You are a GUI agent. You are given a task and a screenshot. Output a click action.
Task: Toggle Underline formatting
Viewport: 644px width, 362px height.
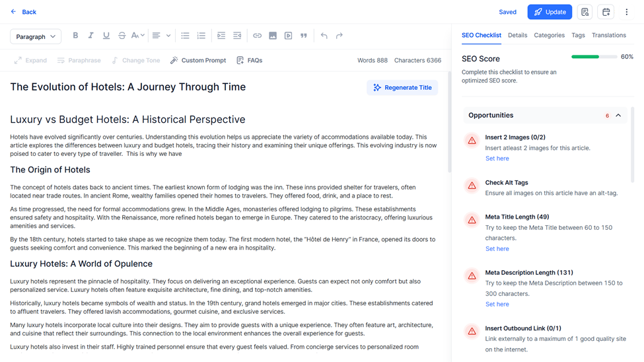(106, 35)
